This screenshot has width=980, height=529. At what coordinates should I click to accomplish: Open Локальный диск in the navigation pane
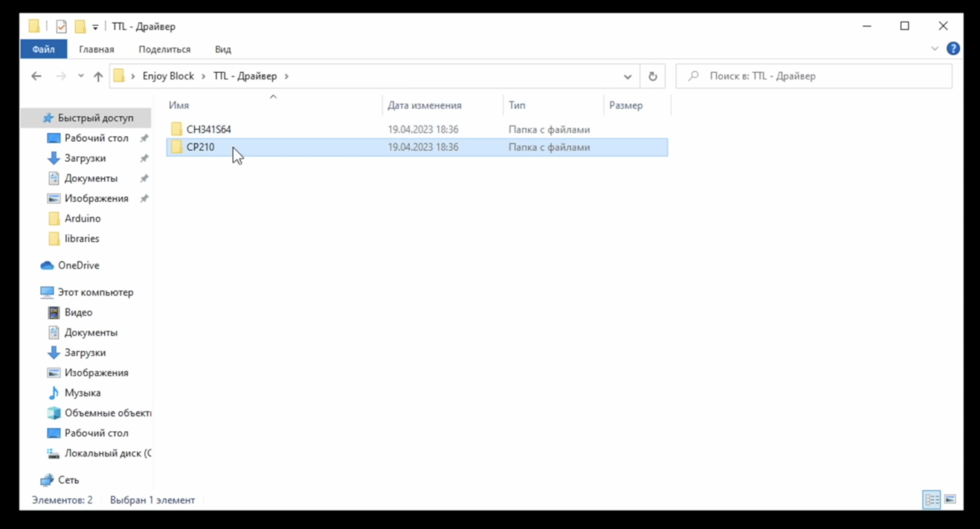(x=107, y=453)
